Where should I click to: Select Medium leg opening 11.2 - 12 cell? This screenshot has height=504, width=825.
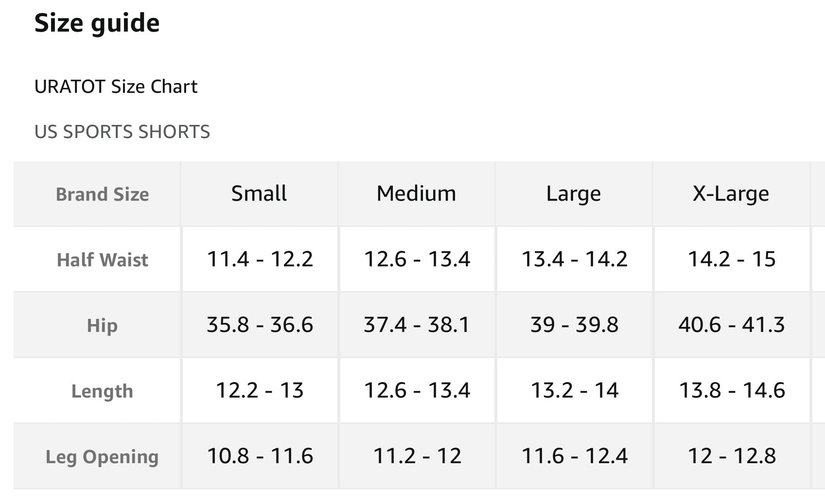pyautogui.click(x=417, y=456)
